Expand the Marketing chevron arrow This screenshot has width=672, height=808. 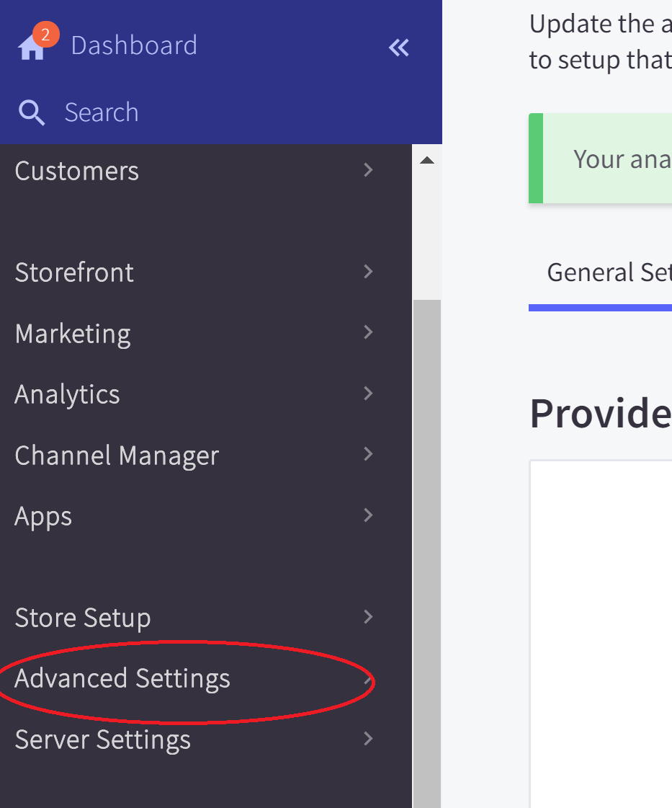point(368,332)
